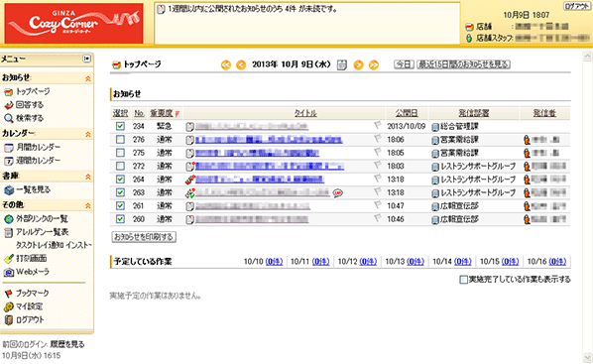593x364 pixels.
Task: Click the sender person icon in row 276
Action: [x=527, y=140]
